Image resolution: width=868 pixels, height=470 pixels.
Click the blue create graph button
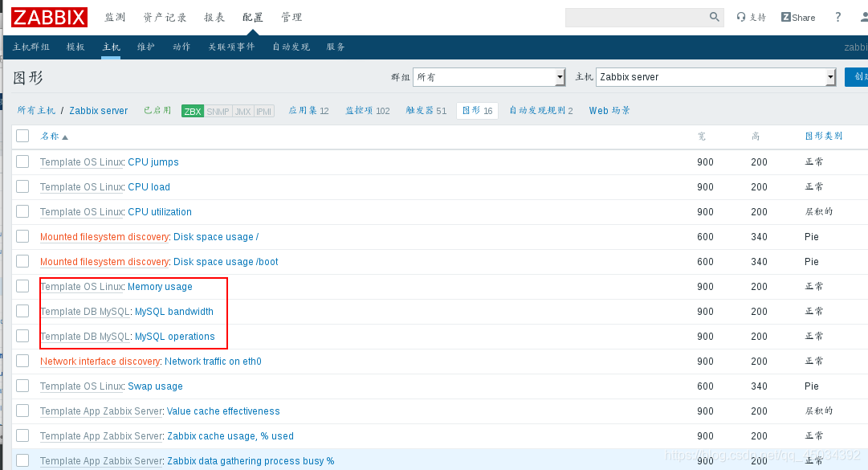[x=857, y=77]
